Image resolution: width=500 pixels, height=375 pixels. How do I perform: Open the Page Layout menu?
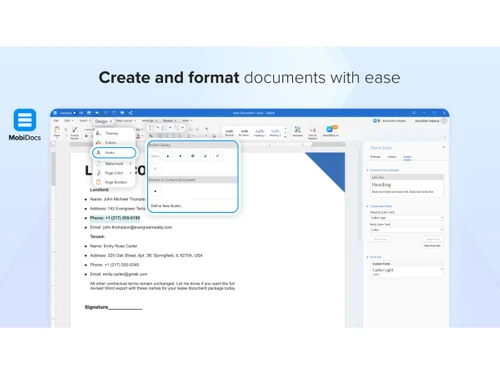pyautogui.click(x=126, y=121)
